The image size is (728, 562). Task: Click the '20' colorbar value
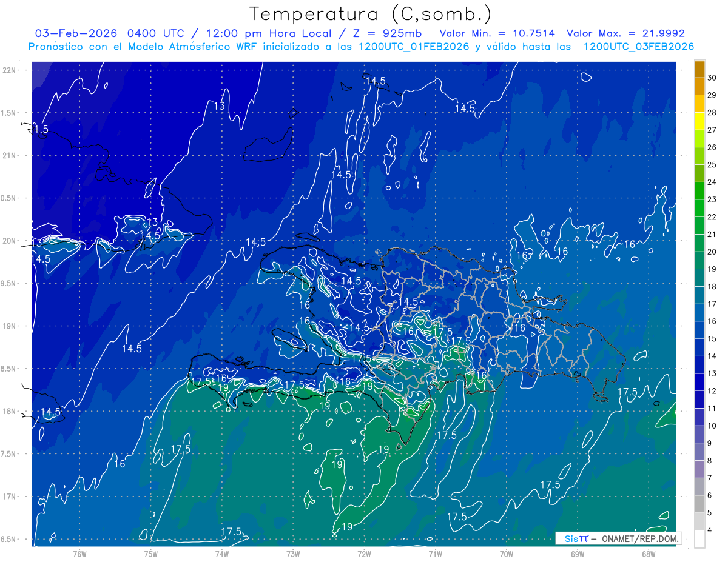(712, 252)
